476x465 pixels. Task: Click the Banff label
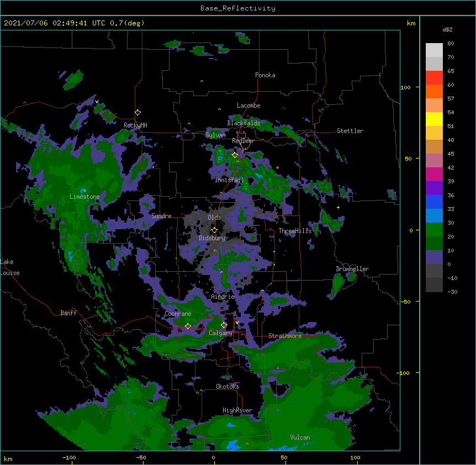[68, 313]
